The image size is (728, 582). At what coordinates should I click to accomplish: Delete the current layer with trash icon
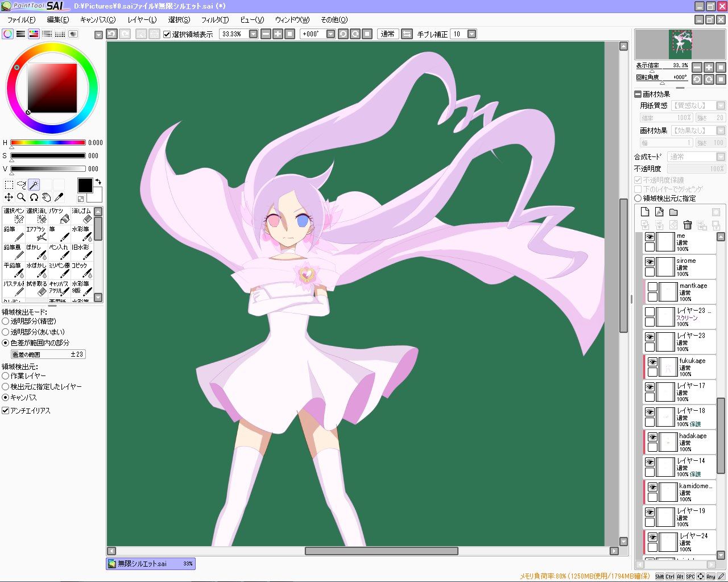click(x=688, y=225)
